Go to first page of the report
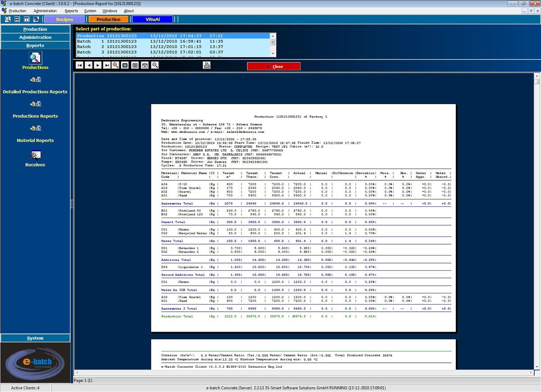The width and height of the screenshot is (541, 392). point(80,65)
